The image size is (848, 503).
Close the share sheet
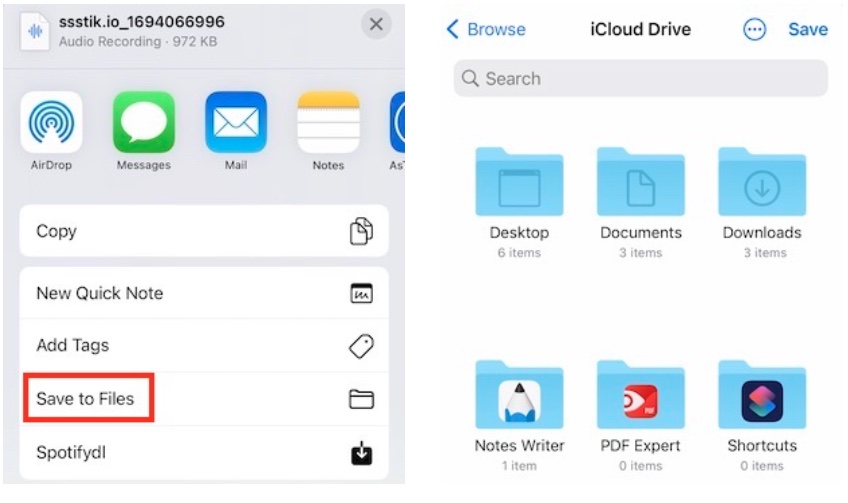tap(375, 25)
